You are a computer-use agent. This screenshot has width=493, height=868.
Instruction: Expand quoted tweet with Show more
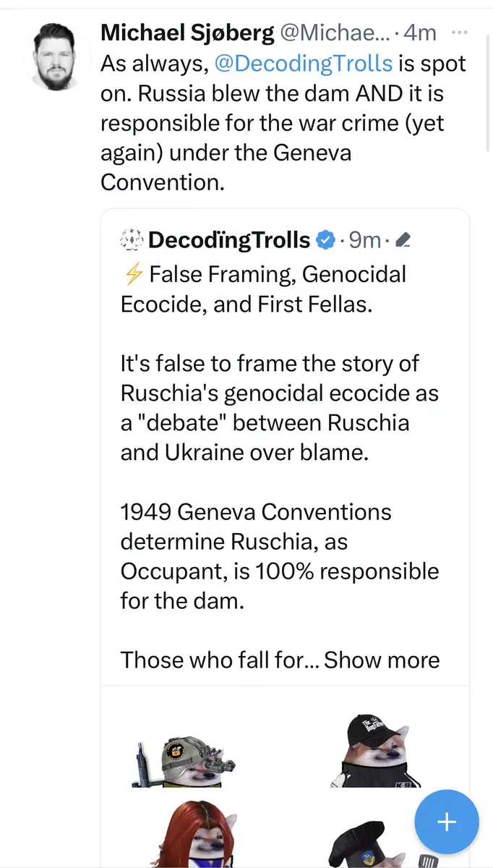click(x=382, y=660)
